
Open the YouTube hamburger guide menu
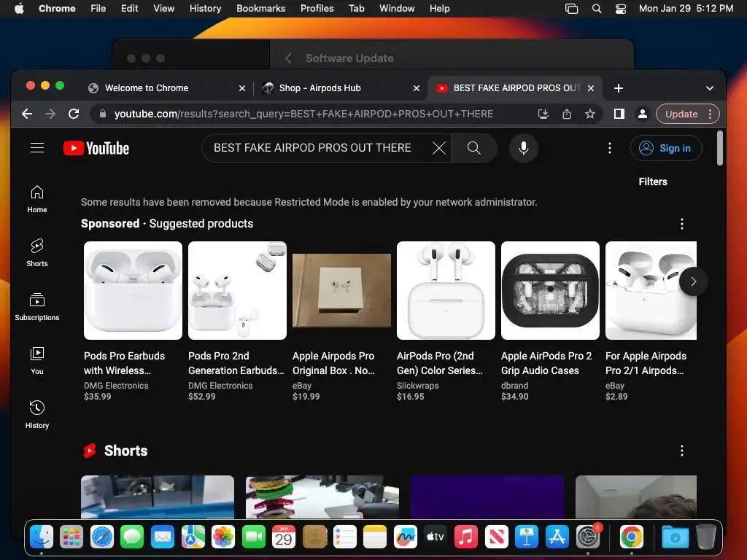coord(37,148)
